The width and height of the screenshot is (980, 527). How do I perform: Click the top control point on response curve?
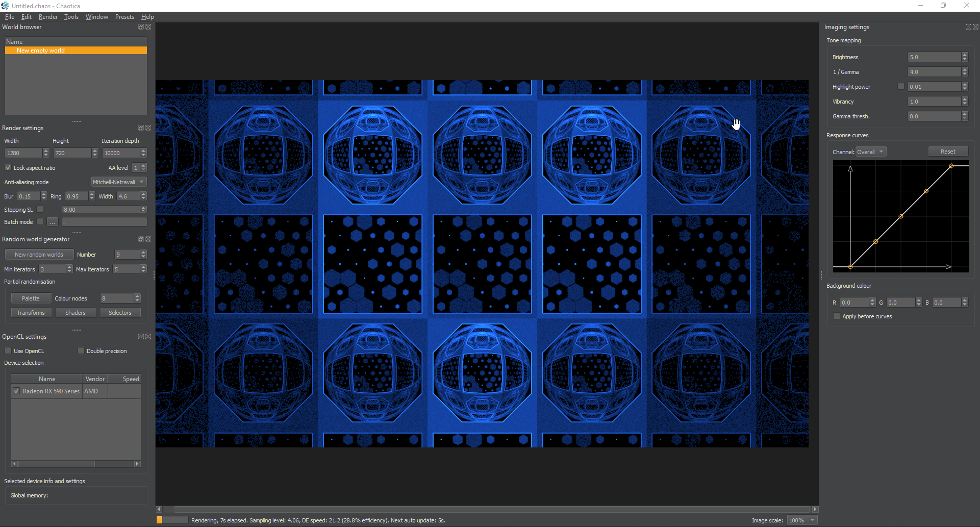pyautogui.click(x=951, y=166)
